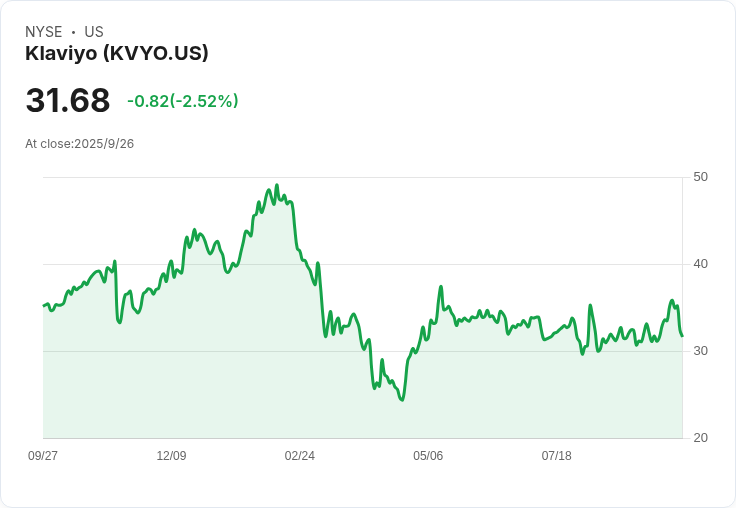736x508 pixels.
Task: Click the lowest trough of the price line
Action: pyautogui.click(x=401, y=400)
